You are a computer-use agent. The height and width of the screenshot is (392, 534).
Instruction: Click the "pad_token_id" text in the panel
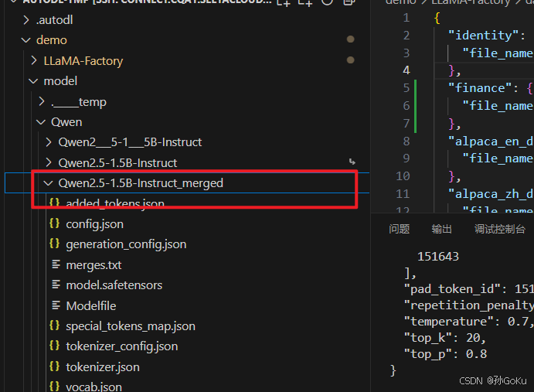(452, 289)
